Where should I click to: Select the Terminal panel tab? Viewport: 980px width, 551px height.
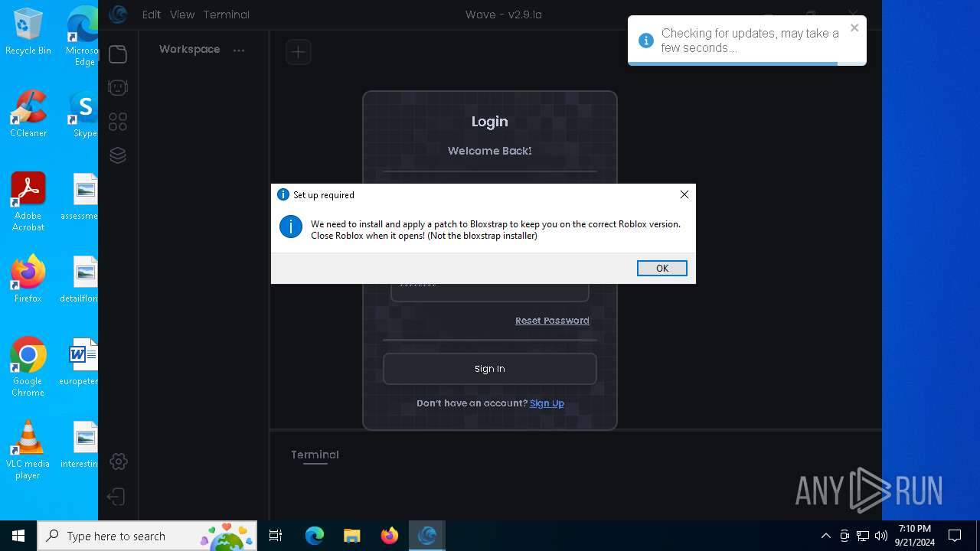[x=315, y=455]
